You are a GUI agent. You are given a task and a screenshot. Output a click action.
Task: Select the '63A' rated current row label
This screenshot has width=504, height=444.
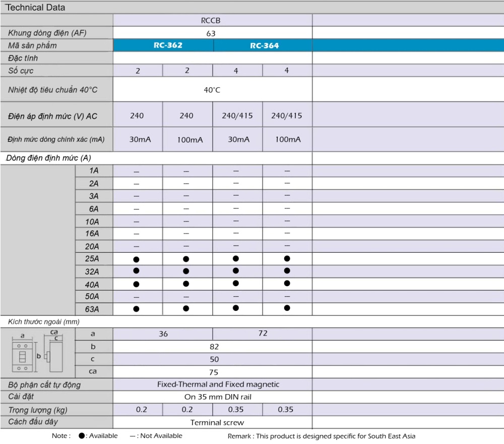click(x=92, y=309)
